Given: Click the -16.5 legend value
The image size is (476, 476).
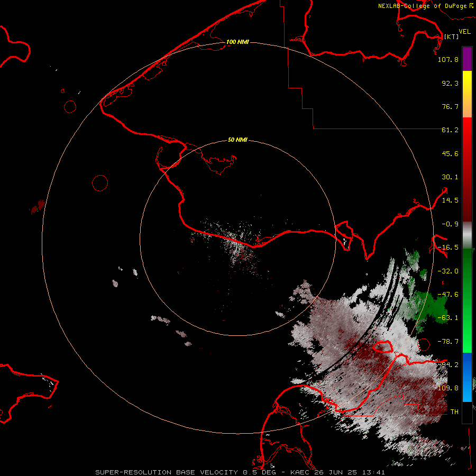Looking at the screenshot, I should tap(448, 248).
